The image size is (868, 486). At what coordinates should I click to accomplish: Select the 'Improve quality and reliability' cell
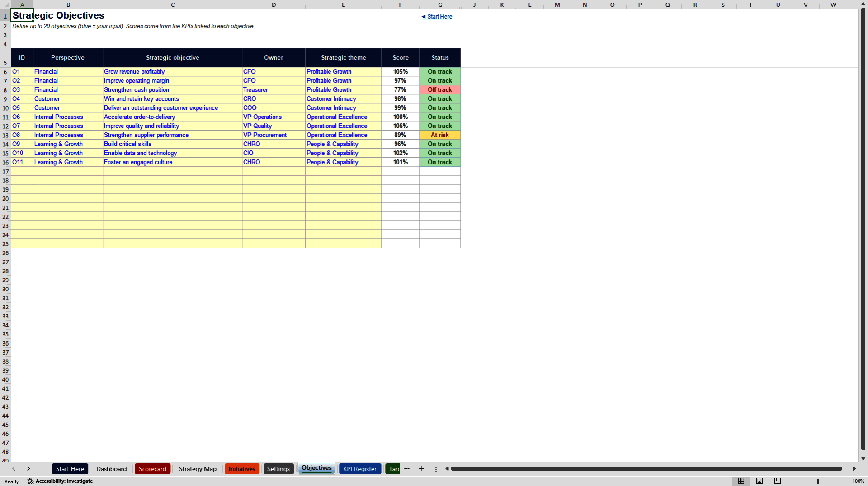(173, 126)
